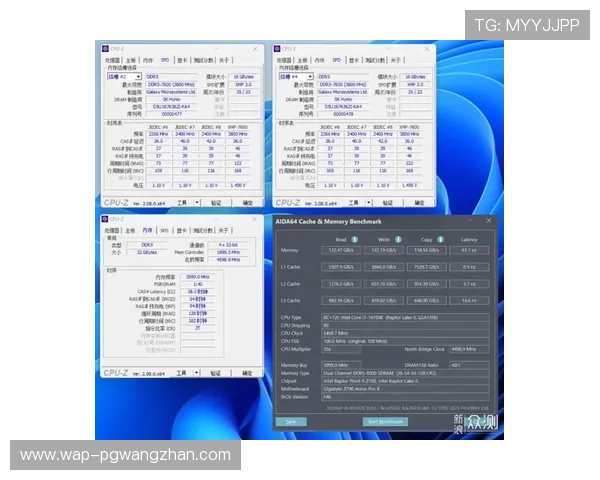Click North Bridge Clock value in AIDA64
Image resolution: width=600 pixels, height=480 pixels.
469,349
